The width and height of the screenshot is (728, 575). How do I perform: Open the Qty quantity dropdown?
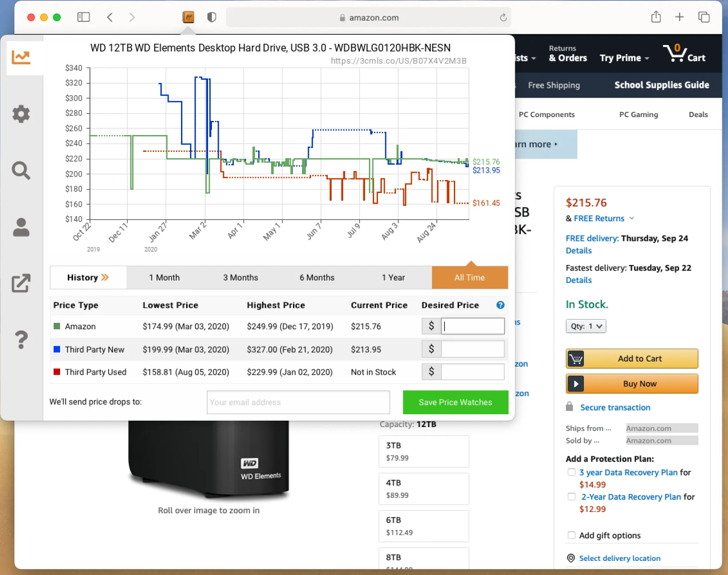pos(586,326)
